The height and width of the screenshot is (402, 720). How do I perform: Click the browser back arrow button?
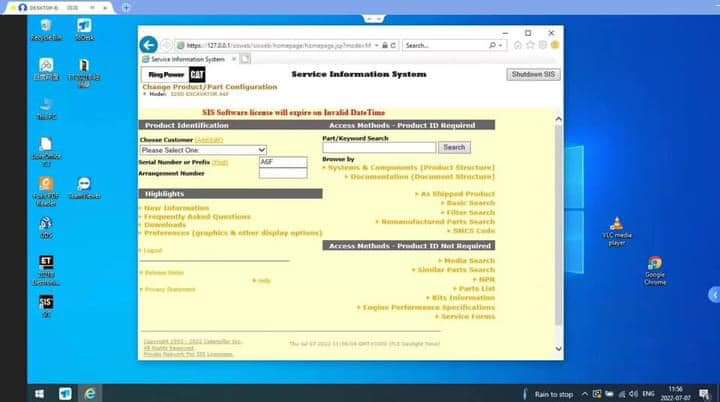click(x=148, y=45)
